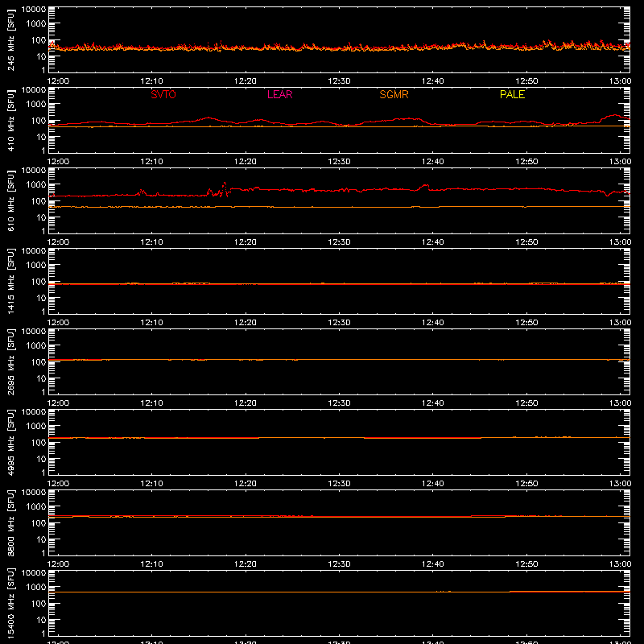Click the red burst spike in 610 MHz plot
Viewport: 644px width, 644px height.
(x=225, y=188)
